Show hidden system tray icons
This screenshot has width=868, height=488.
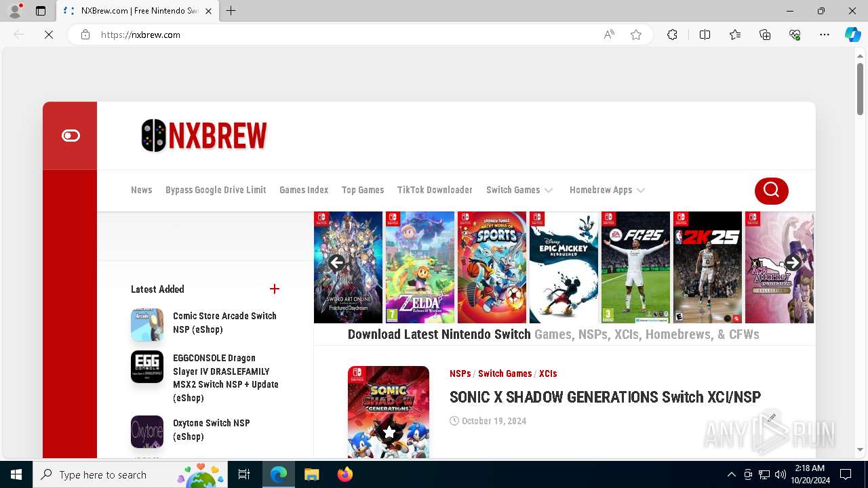pyautogui.click(x=731, y=474)
